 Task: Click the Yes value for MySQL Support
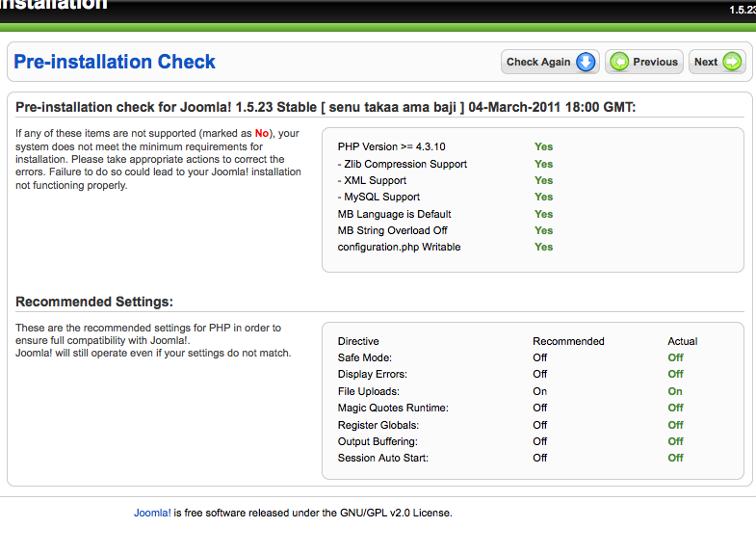[543, 197]
